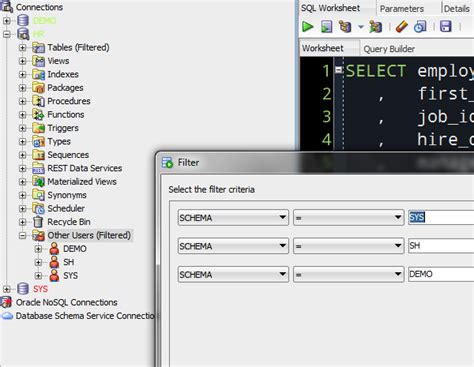The image size is (474, 367).
Task: Click the REST Data Services folder icon
Action: pyautogui.click(x=39, y=168)
